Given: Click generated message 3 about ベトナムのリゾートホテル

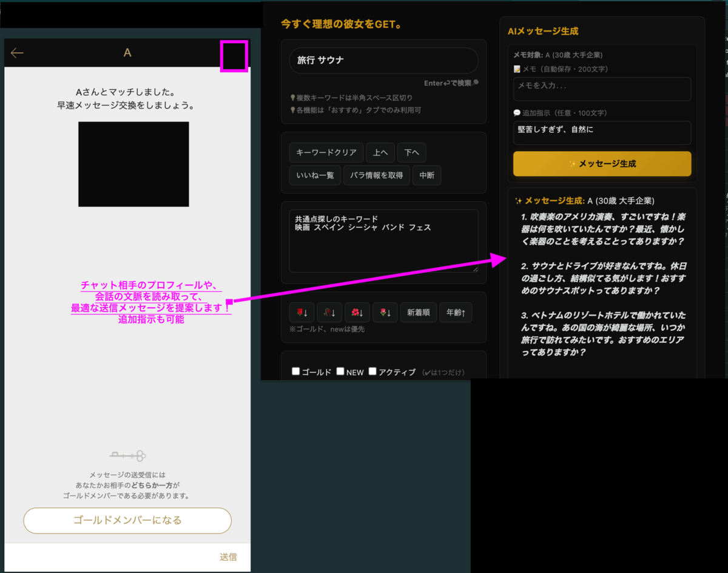Looking at the screenshot, I should (x=602, y=334).
